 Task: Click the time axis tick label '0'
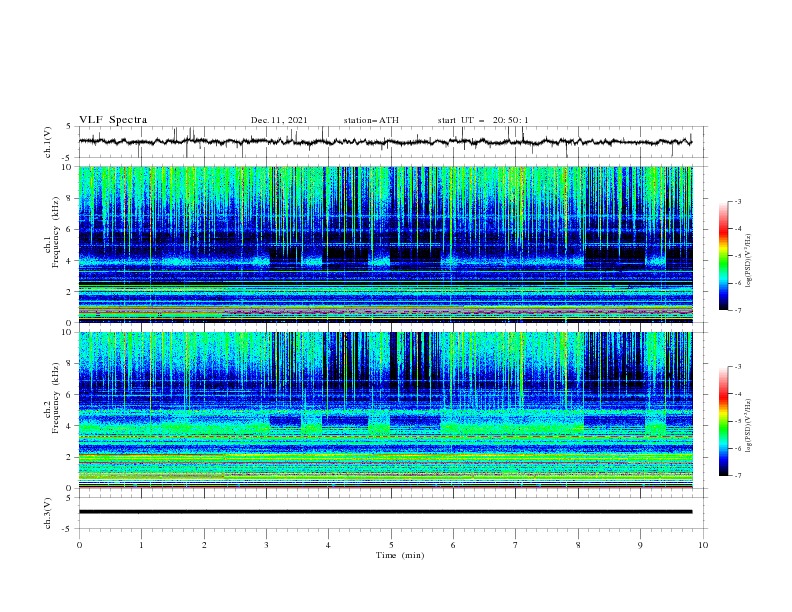pyautogui.click(x=79, y=545)
